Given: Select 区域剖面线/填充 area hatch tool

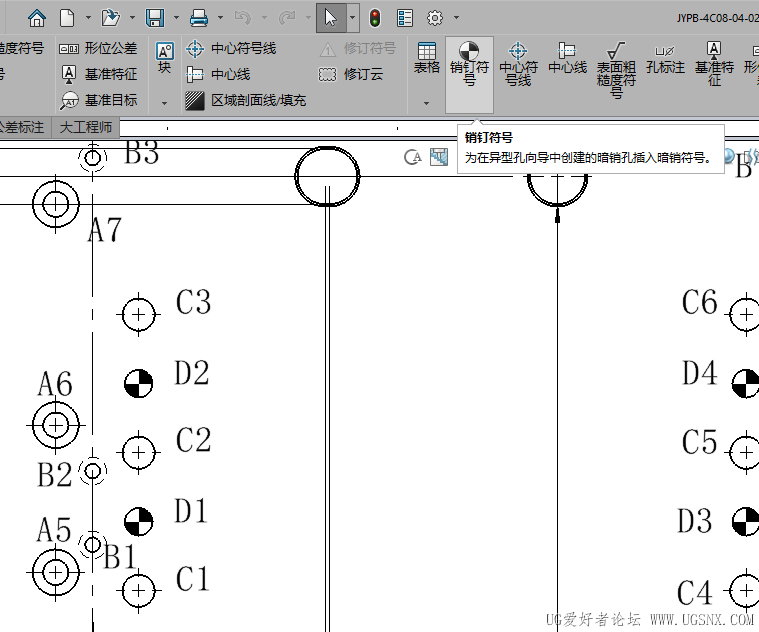Looking at the screenshot, I should pos(246,100).
